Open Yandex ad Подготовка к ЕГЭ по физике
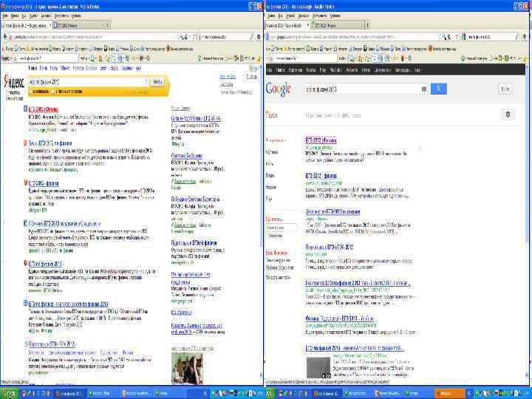Viewport: 532px width, 399px height. (194, 243)
